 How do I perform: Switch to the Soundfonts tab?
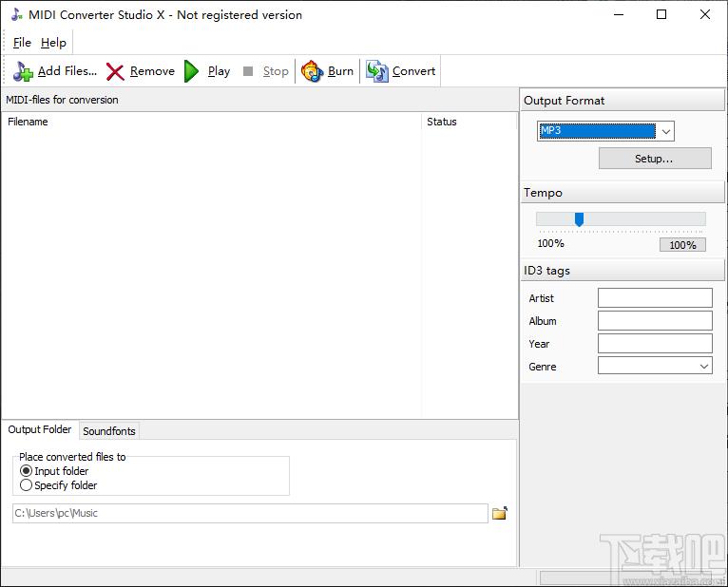(x=109, y=430)
